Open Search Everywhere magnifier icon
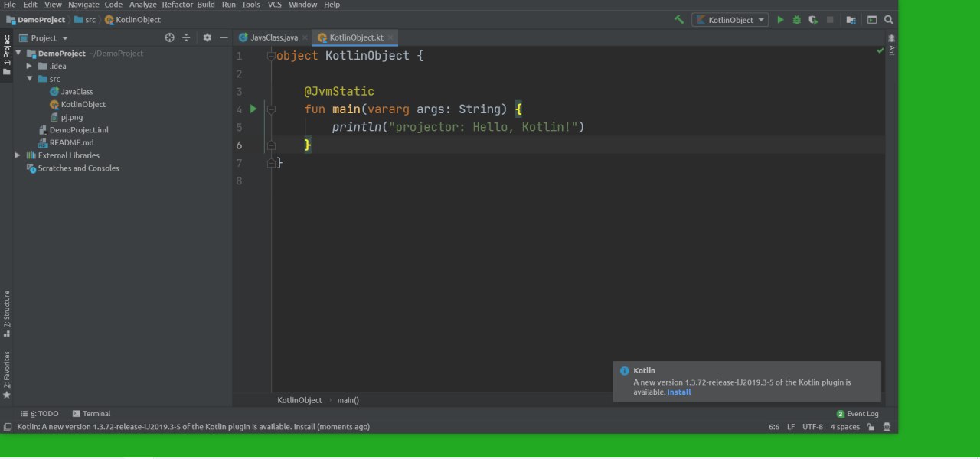This screenshot has height=459, width=980. [889, 20]
